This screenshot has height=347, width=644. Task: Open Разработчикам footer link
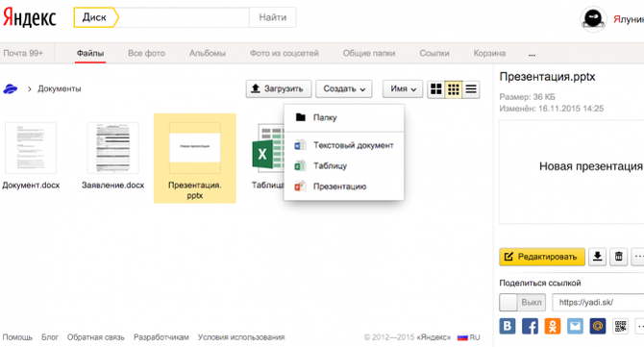click(x=161, y=337)
